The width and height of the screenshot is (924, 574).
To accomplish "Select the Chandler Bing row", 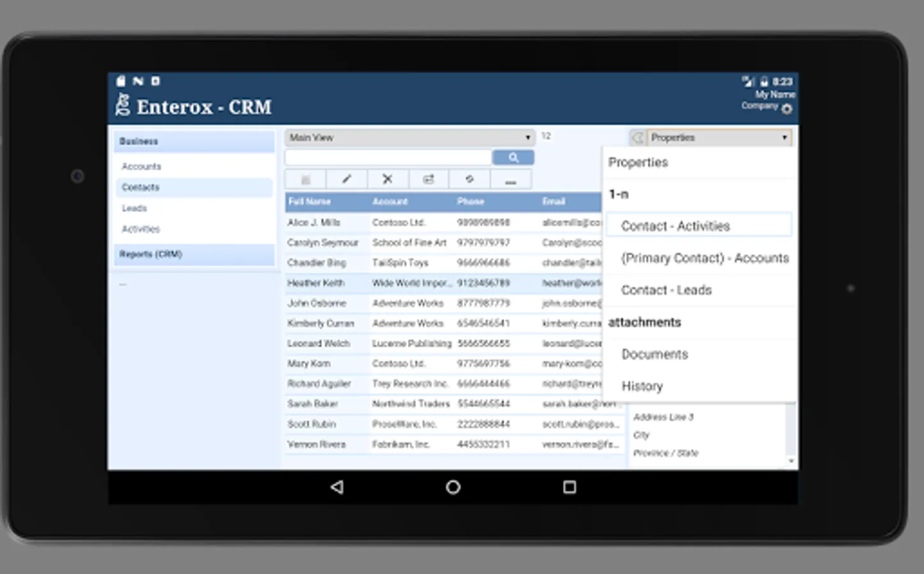I will tap(443, 263).
